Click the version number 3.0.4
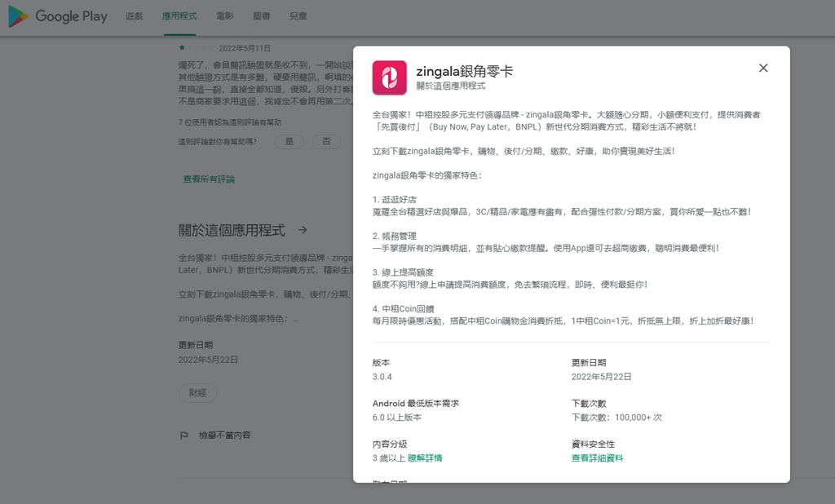 tap(382, 377)
